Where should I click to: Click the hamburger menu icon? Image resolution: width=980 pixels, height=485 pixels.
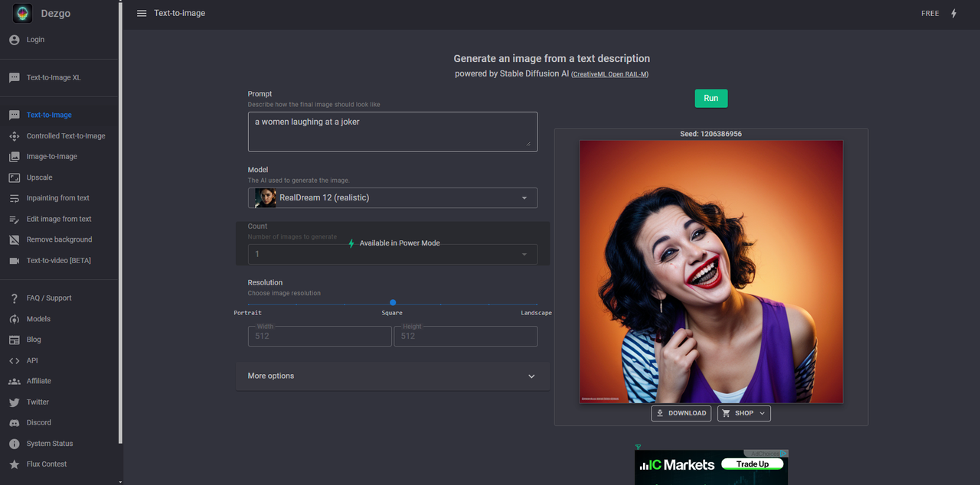(142, 13)
